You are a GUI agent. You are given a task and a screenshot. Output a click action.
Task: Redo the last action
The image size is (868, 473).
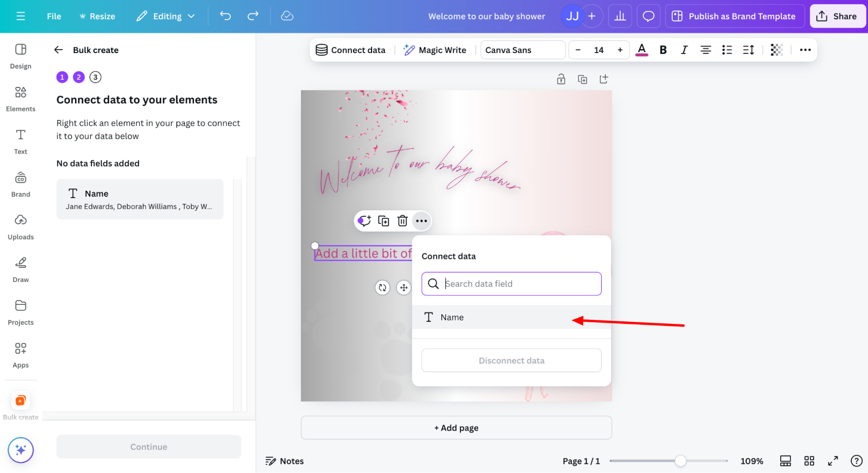tap(253, 16)
